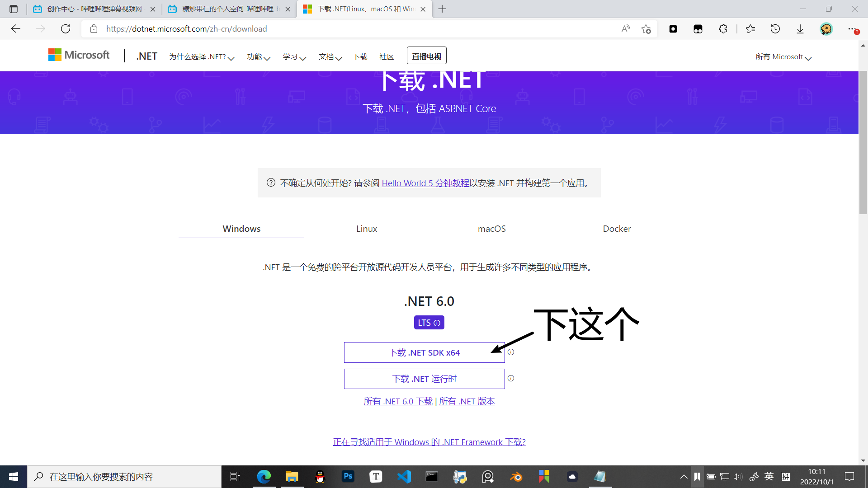This screenshot has height=488, width=868.
Task: Click the Windows taskbar search box
Action: click(124, 477)
